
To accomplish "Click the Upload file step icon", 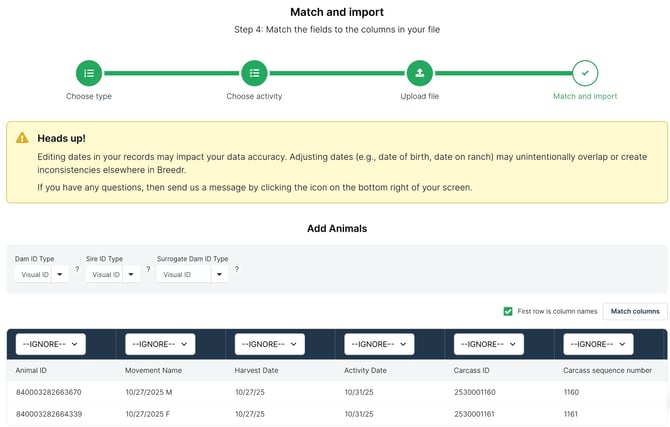I will 419,73.
